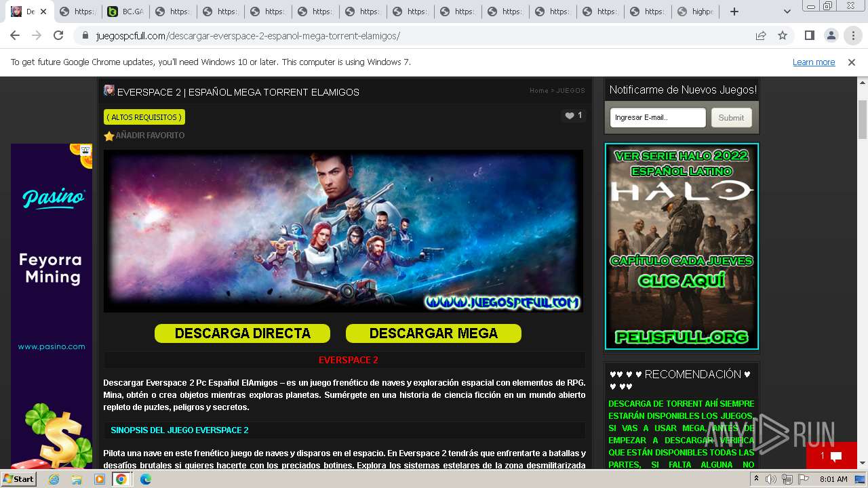
Task: Open the Pasino Feyorra Mining ad
Action: [x=52, y=306]
